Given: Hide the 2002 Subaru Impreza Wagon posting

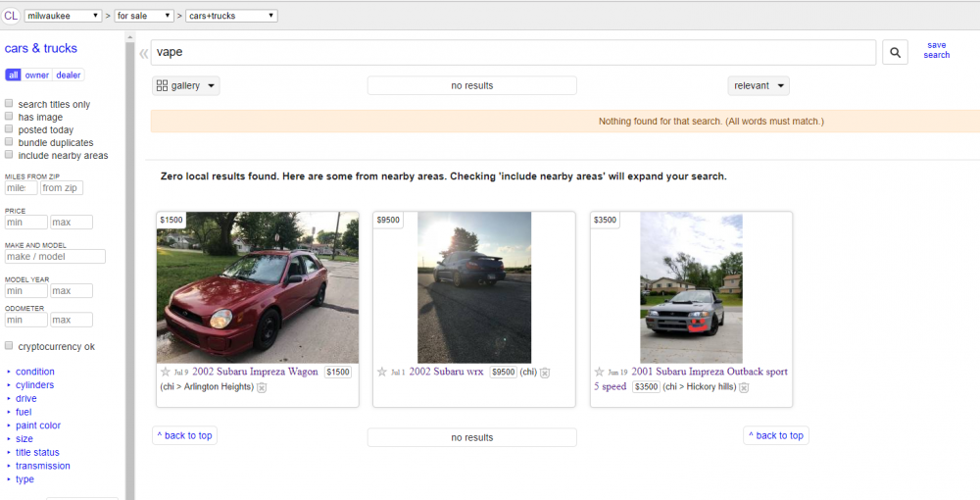Looking at the screenshot, I should (262, 387).
